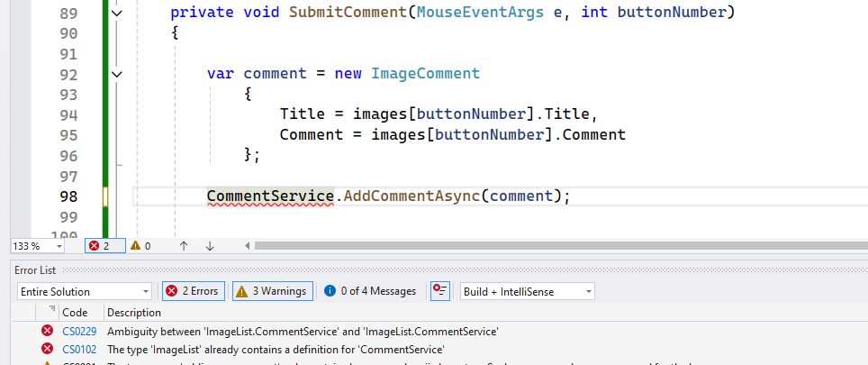Click 'images[buttonNumber].Comment' expression on line 95

click(499, 134)
